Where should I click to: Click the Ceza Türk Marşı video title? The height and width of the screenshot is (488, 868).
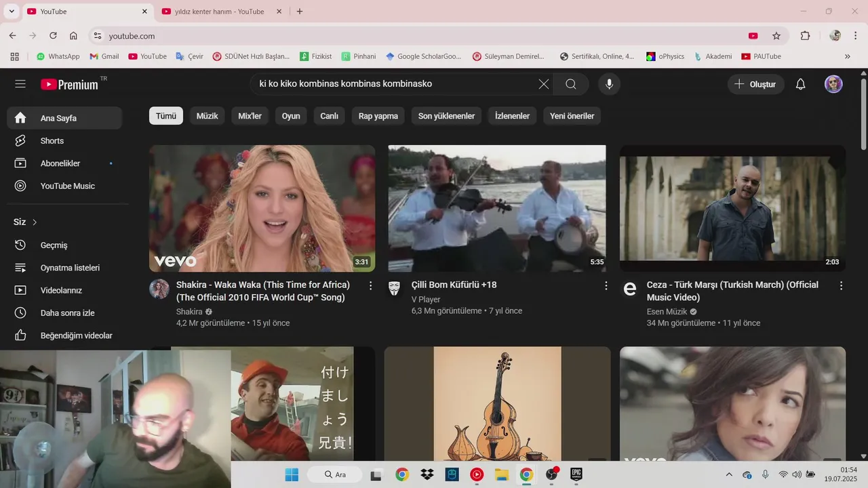[732, 291]
